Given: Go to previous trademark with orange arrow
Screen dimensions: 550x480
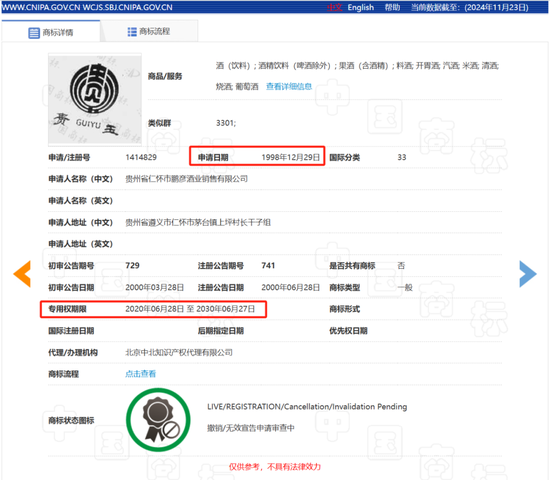Looking at the screenshot, I should [22, 274].
